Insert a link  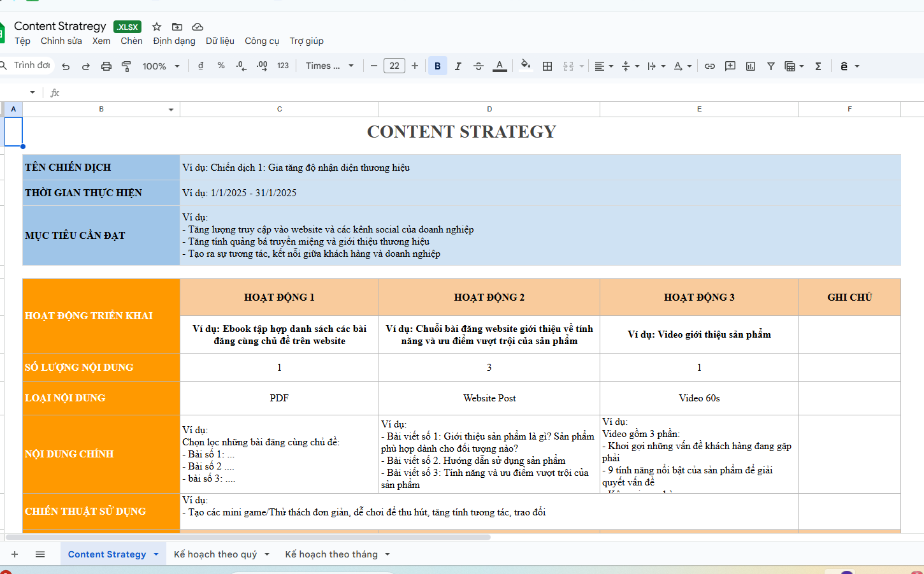click(x=710, y=66)
